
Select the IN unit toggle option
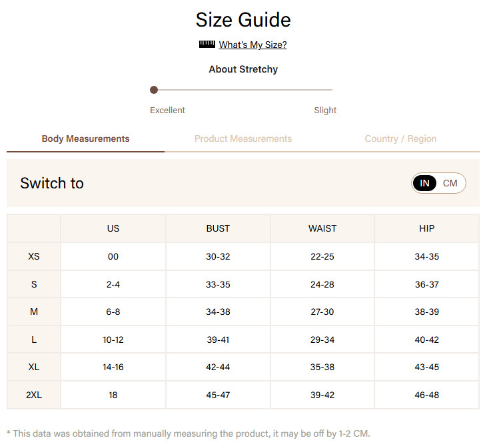tap(424, 183)
